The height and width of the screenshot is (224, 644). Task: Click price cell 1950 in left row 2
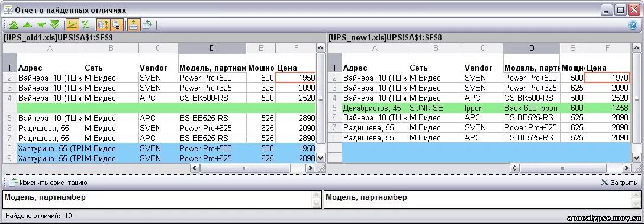[x=296, y=78]
